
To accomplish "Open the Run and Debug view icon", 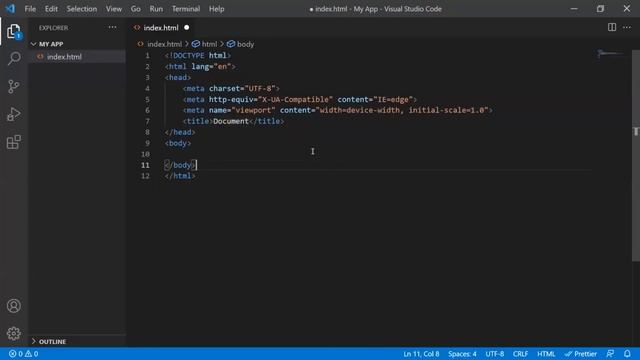I will tap(13, 114).
